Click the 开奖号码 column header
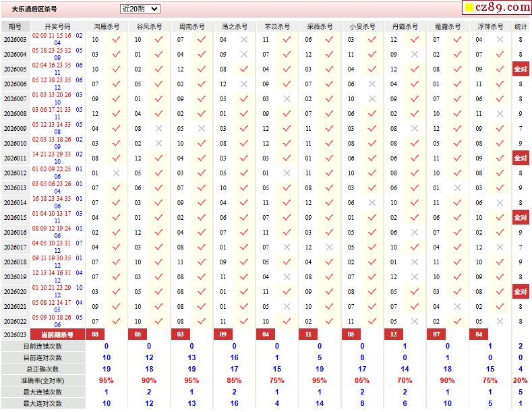 click(x=57, y=26)
